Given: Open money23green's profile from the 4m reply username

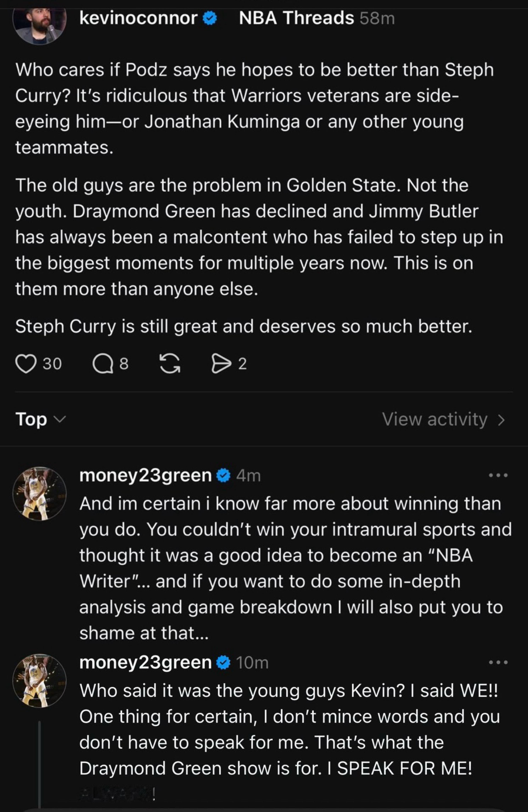Looking at the screenshot, I should [146, 476].
